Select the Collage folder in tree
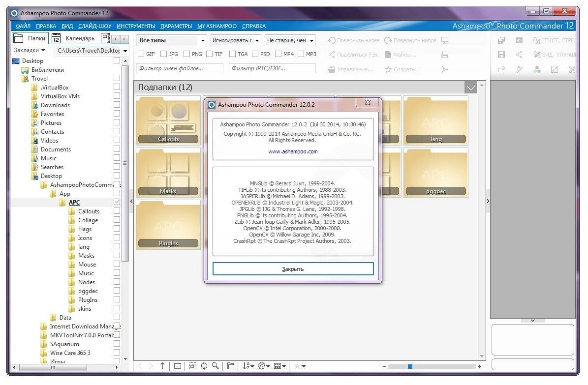The height and width of the screenshot is (385, 588). coord(88,220)
